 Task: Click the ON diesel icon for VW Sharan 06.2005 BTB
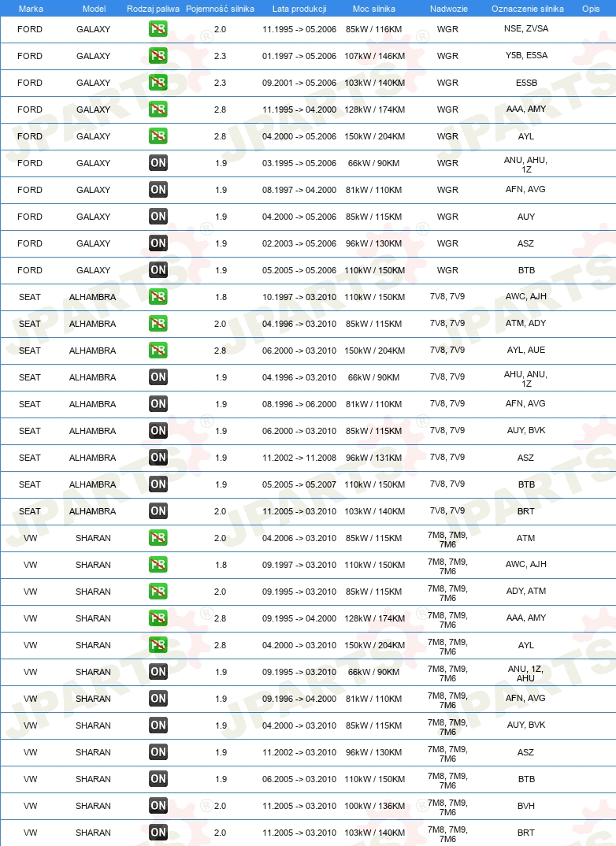click(158, 778)
